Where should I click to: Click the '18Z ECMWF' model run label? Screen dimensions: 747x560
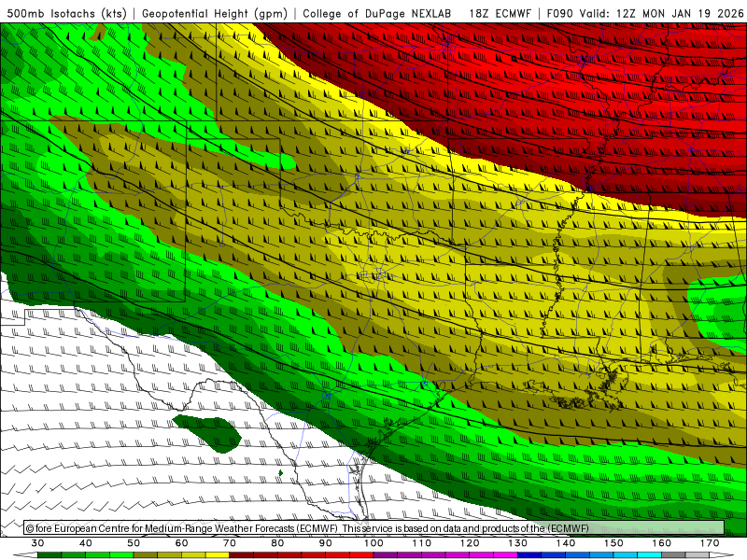tap(500, 13)
